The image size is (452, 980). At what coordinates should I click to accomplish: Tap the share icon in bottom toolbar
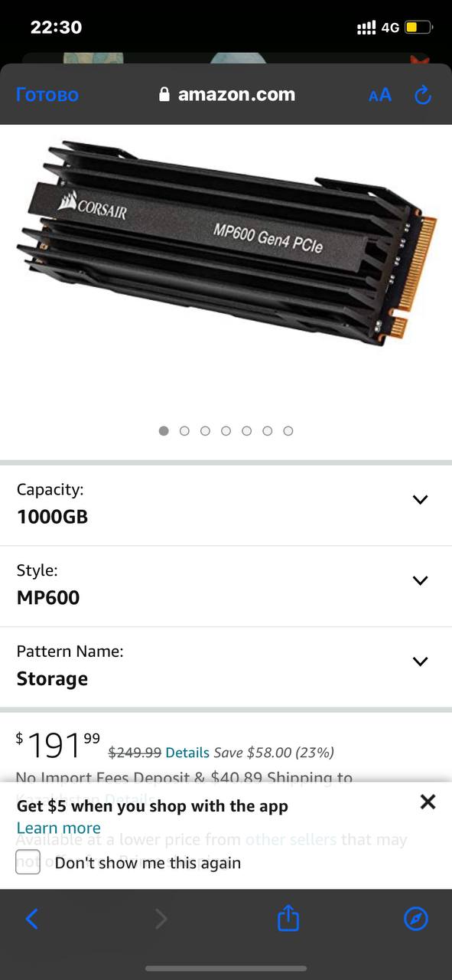pyautogui.click(x=288, y=918)
